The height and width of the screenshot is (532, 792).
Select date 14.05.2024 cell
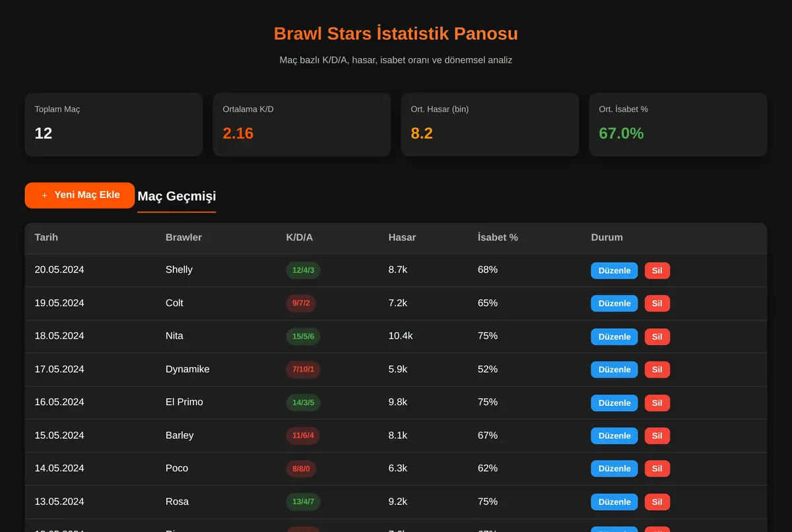pos(59,468)
